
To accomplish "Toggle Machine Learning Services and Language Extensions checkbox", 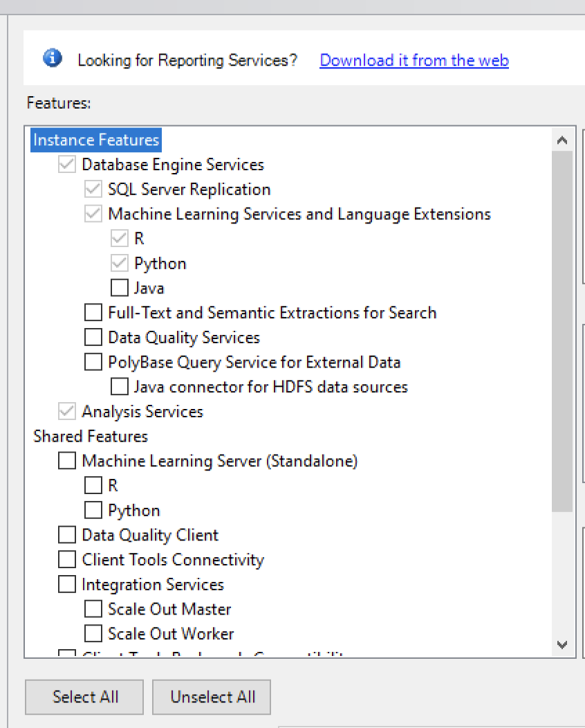I will click(93, 214).
